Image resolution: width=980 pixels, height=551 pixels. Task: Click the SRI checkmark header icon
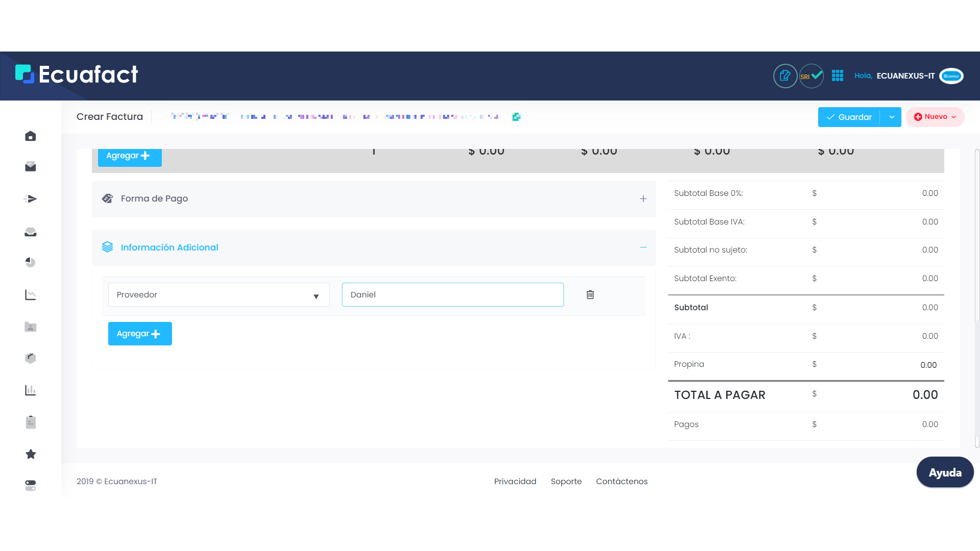click(x=811, y=76)
